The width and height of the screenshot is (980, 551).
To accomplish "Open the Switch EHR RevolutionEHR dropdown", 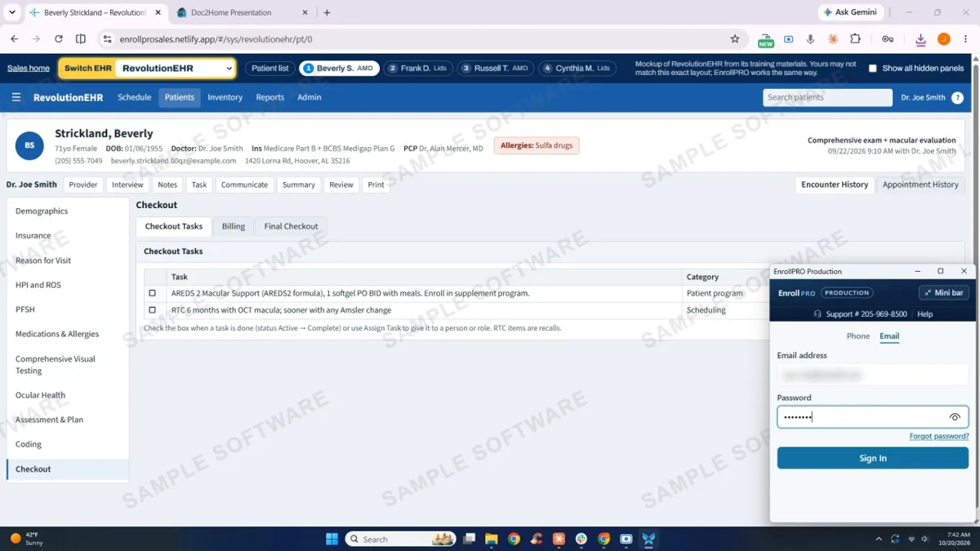I will pos(176,69).
